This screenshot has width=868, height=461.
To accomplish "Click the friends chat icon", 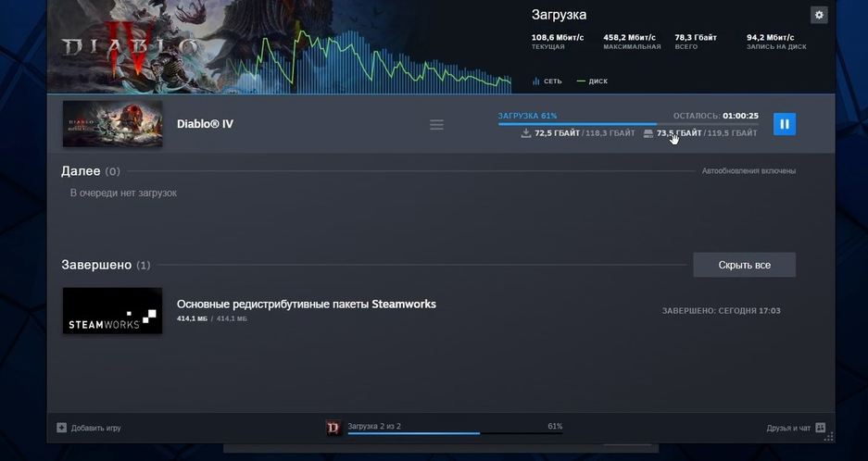I will coord(821,428).
